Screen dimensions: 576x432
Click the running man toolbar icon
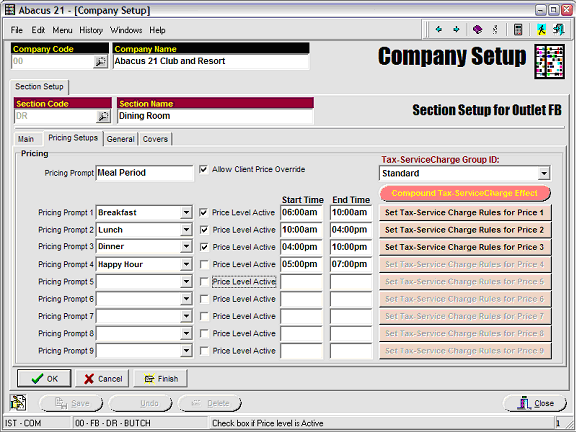tap(541, 29)
